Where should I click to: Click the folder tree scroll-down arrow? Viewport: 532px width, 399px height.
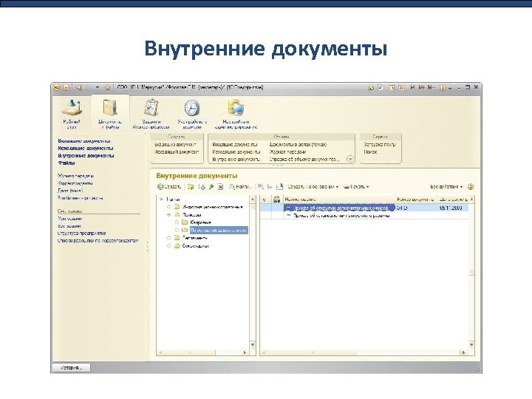point(253,345)
